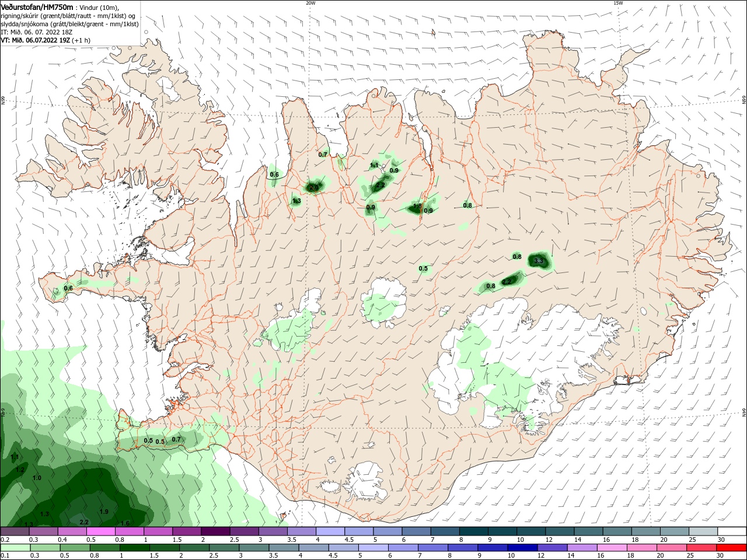Viewport: 747px width, 560px height.
Task: Select the dusty plum 0.2 upper legend swatch
Action: (x=15, y=531)
